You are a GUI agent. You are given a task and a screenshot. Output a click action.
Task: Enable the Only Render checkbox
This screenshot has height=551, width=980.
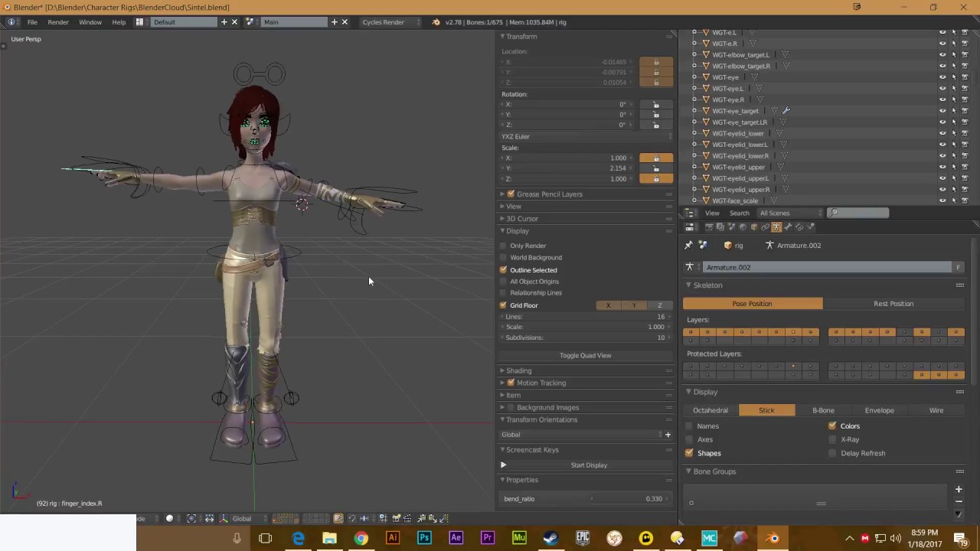503,246
